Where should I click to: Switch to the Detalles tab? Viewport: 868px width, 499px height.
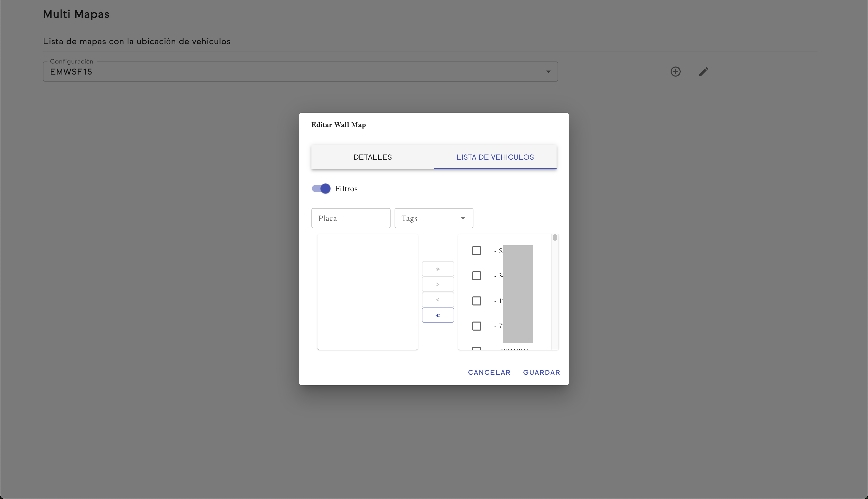pyautogui.click(x=372, y=157)
